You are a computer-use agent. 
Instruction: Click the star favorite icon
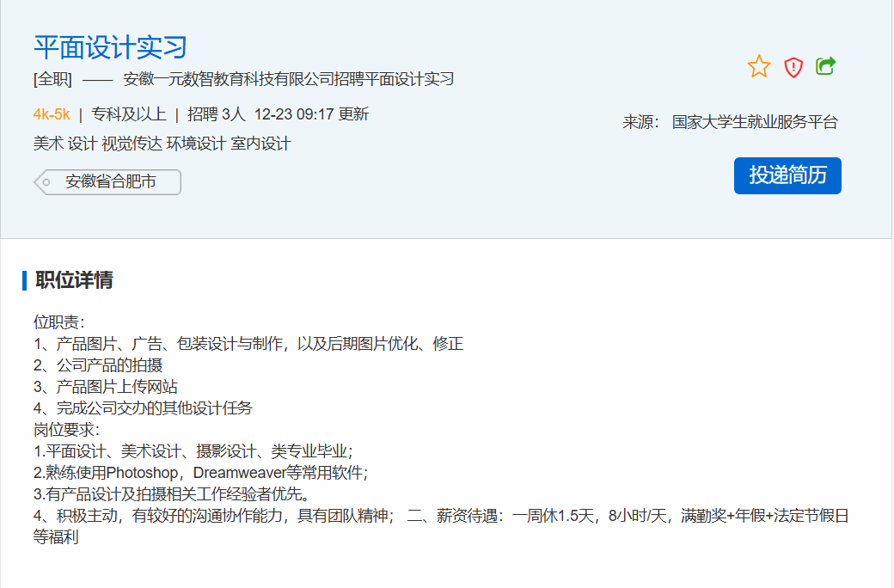tap(759, 66)
